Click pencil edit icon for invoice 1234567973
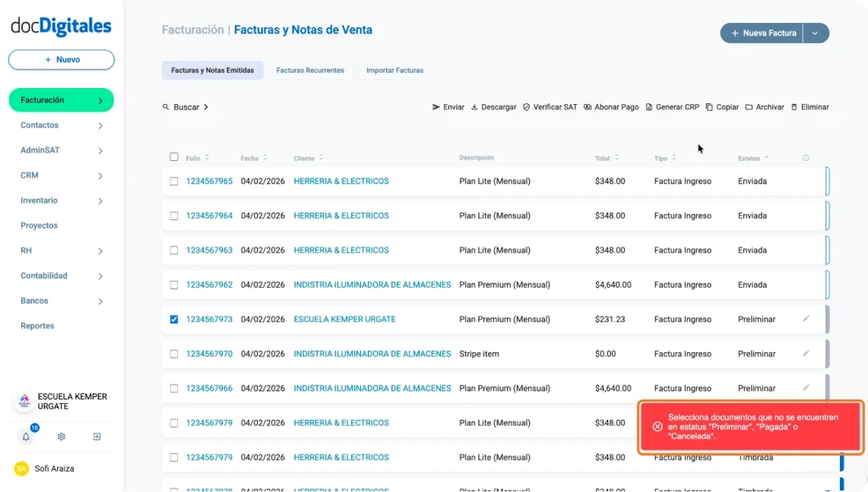Image resolution: width=868 pixels, height=492 pixels. [x=806, y=319]
